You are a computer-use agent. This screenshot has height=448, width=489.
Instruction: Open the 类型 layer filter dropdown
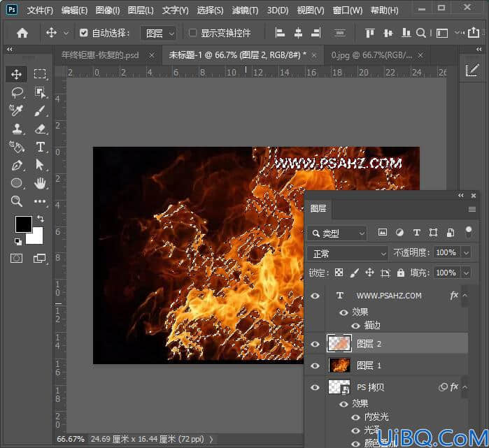336,233
